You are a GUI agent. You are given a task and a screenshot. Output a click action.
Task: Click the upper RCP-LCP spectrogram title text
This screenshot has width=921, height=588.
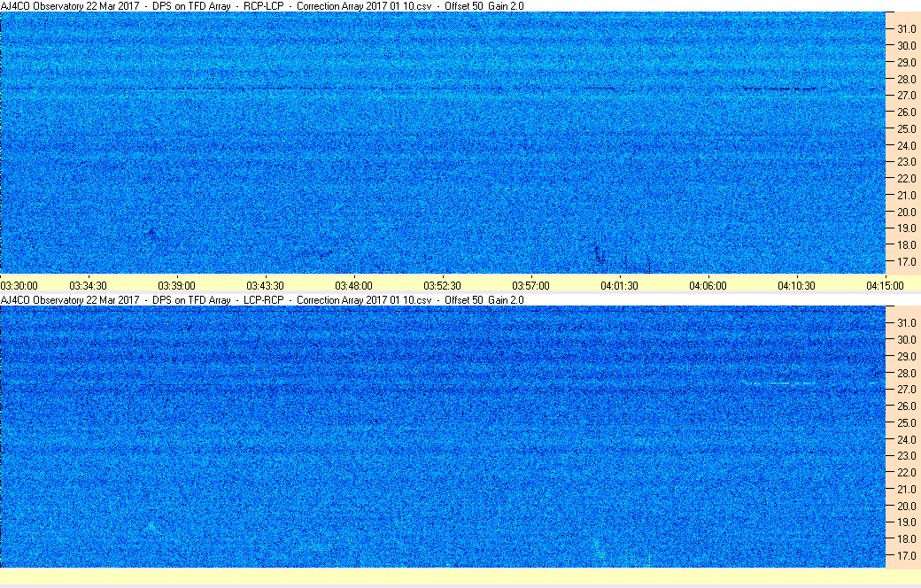(262, 6)
